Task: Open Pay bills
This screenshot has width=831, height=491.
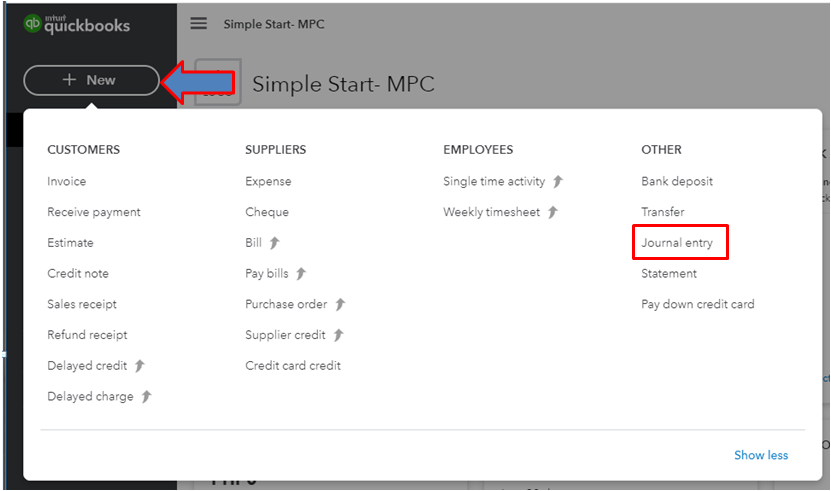Action: 267,274
